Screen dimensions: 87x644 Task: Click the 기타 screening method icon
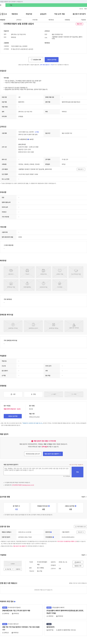74,394
